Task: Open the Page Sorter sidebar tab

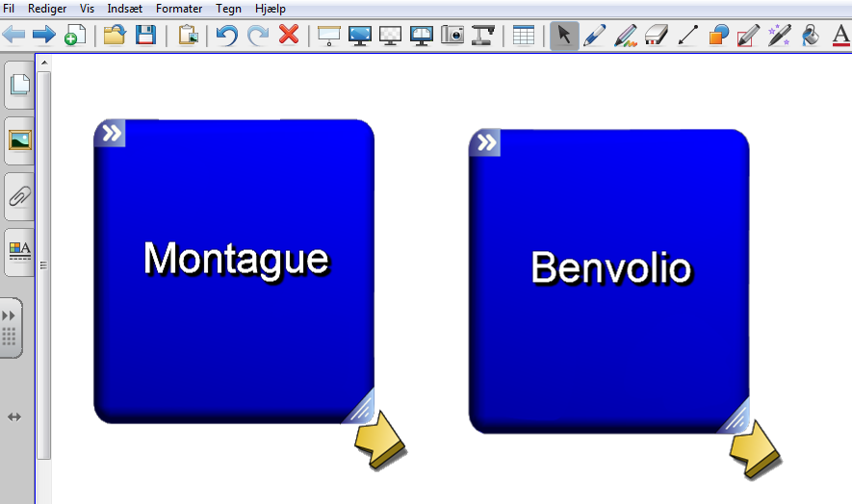Action: [x=19, y=85]
